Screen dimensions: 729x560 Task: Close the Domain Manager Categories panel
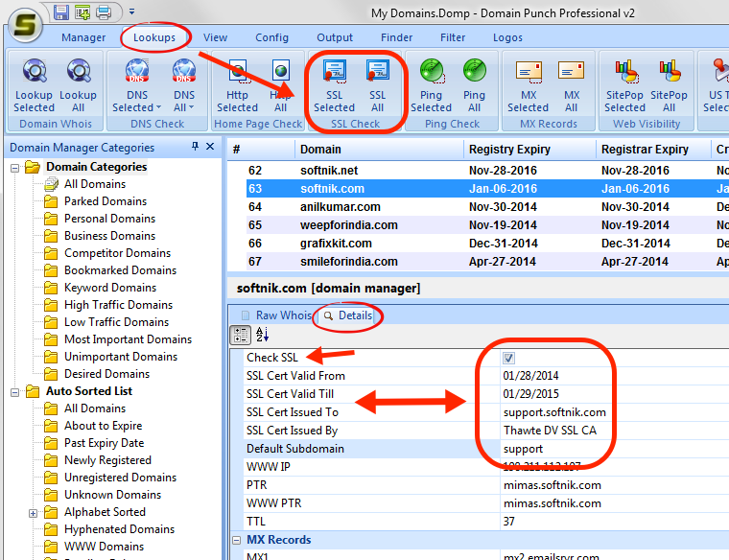(x=210, y=147)
